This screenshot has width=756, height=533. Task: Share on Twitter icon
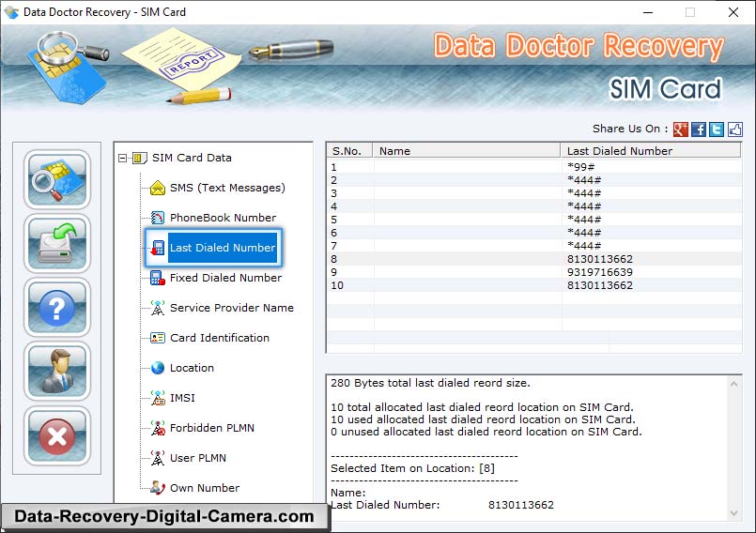[717, 129]
